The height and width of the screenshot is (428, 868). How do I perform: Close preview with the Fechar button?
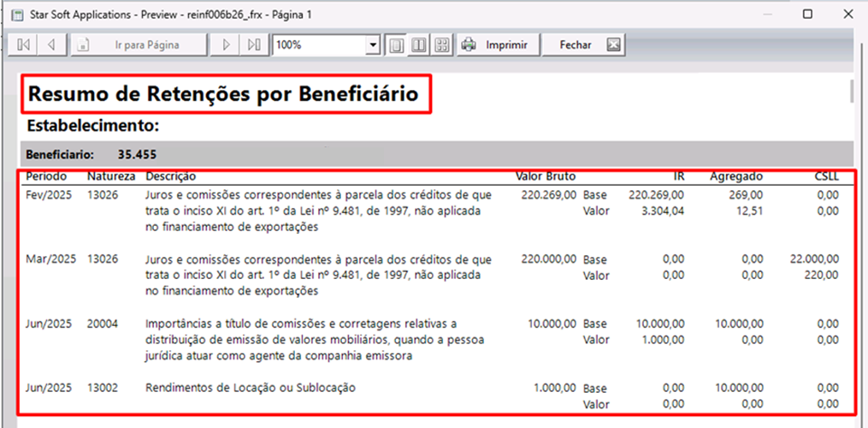pos(575,45)
